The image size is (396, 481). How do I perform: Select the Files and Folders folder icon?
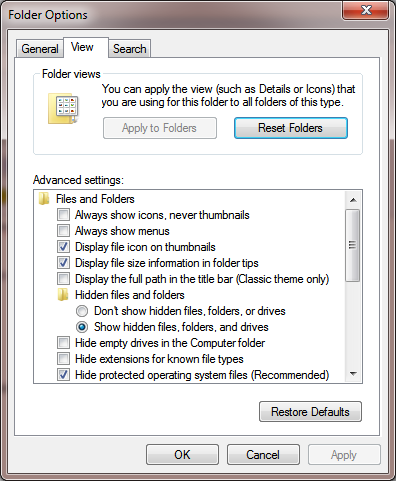click(44, 199)
